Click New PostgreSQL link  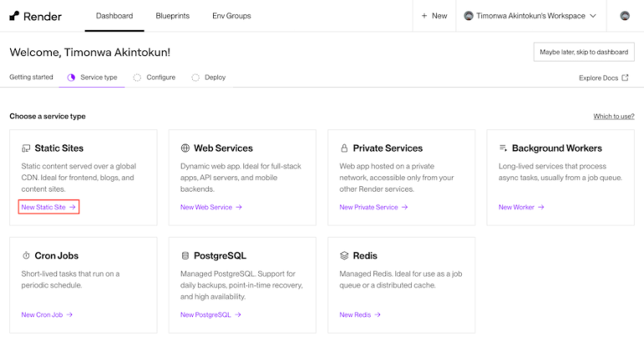210,314
